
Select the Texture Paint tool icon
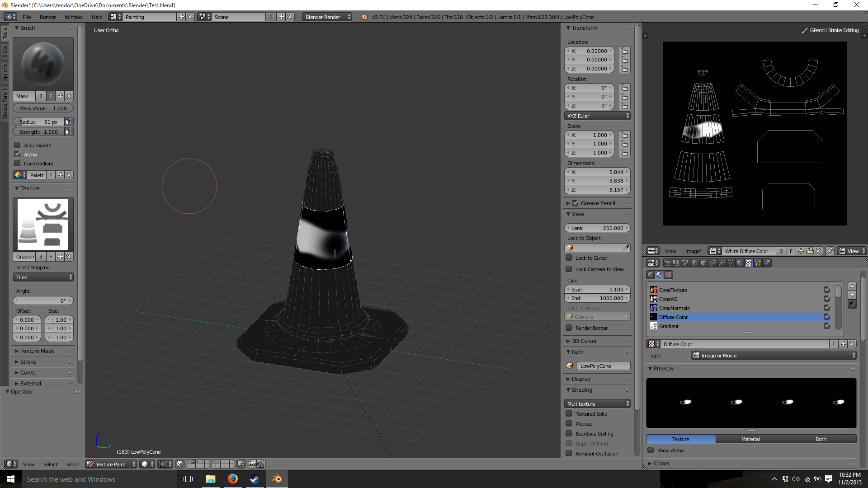click(90, 464)
